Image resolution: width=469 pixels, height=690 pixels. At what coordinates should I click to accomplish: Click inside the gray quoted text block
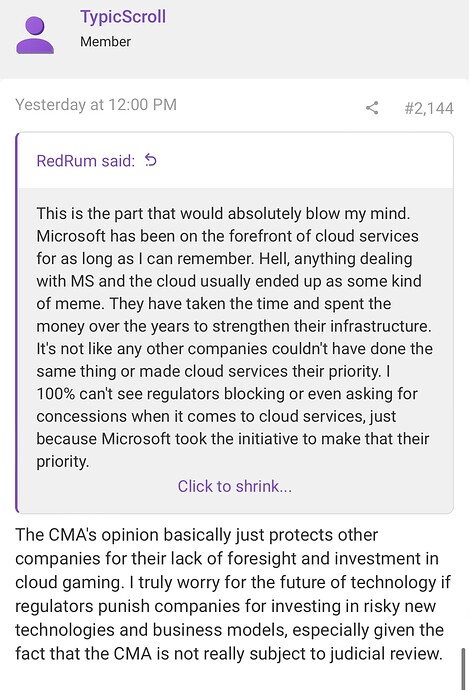236,339
